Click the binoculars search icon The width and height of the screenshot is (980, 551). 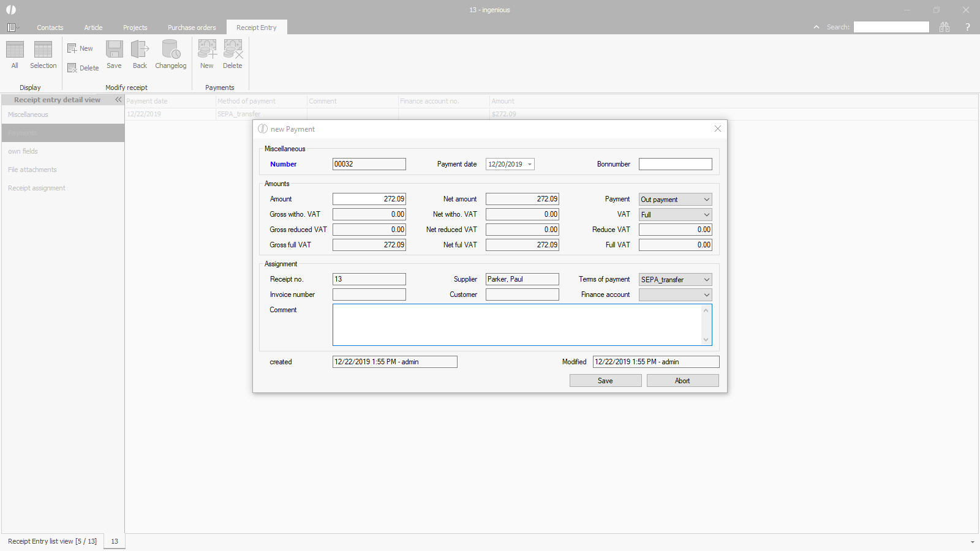944,27
